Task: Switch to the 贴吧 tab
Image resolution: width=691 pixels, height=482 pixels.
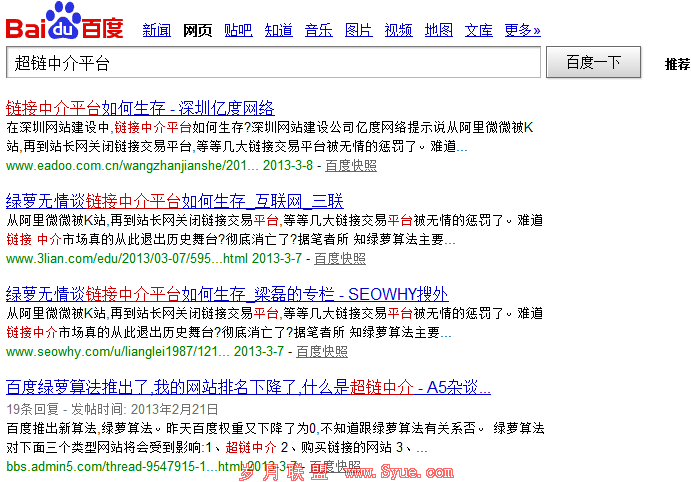Action: tap(238, 30)
